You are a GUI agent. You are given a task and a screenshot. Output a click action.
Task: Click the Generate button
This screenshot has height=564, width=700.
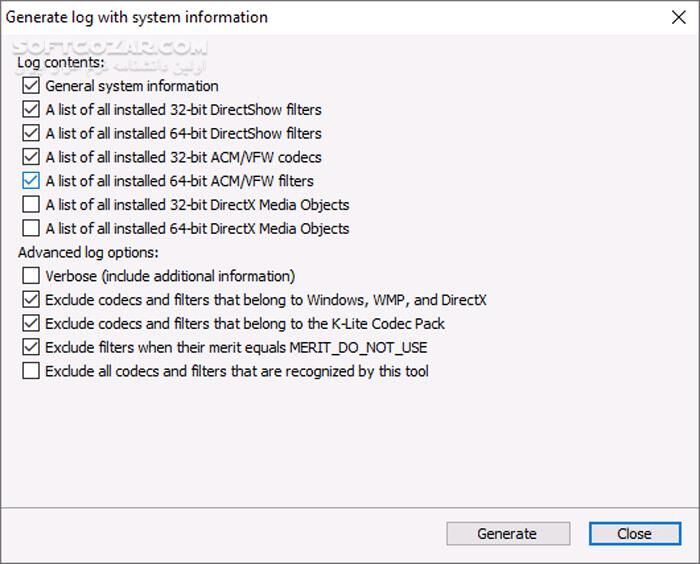click(x=508, y=534)
